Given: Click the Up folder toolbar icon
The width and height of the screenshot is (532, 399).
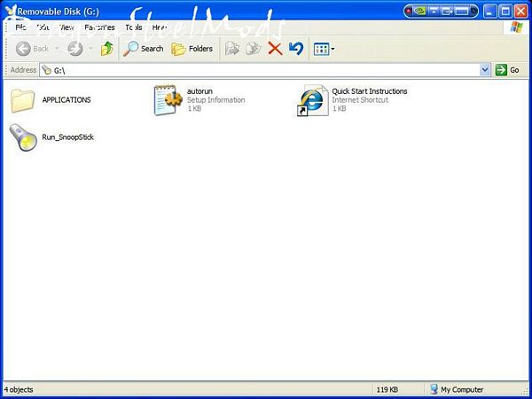Looking at the screenshot, I should (107, 49).
